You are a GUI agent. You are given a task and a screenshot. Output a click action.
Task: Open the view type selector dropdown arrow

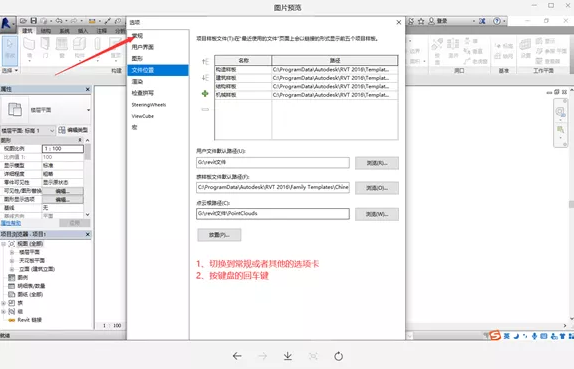point(88,110)
